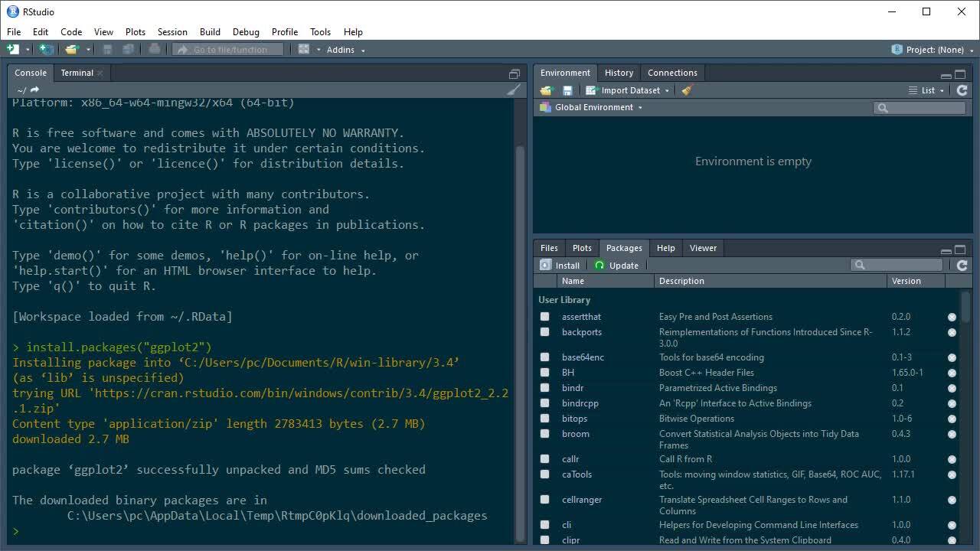Image resolution: width=980 pixels, height=551 pixels.
Task: Refresh the Environment pane
Action: (962, 90)
